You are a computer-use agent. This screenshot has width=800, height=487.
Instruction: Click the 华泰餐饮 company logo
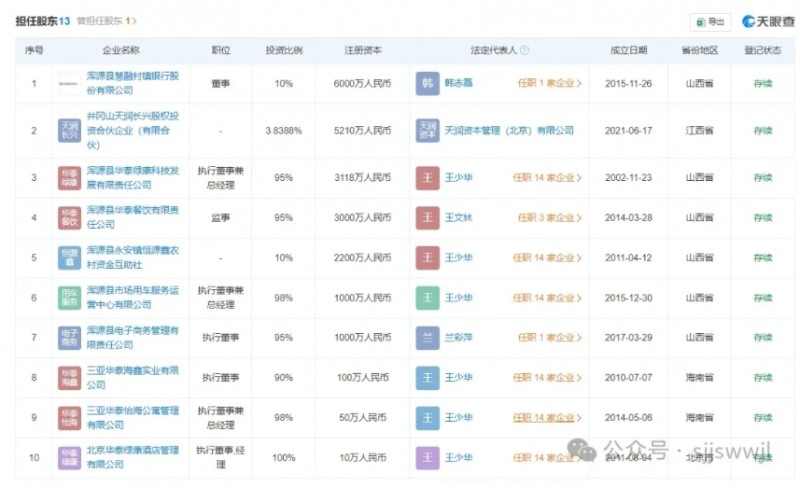tap(69, 218)
